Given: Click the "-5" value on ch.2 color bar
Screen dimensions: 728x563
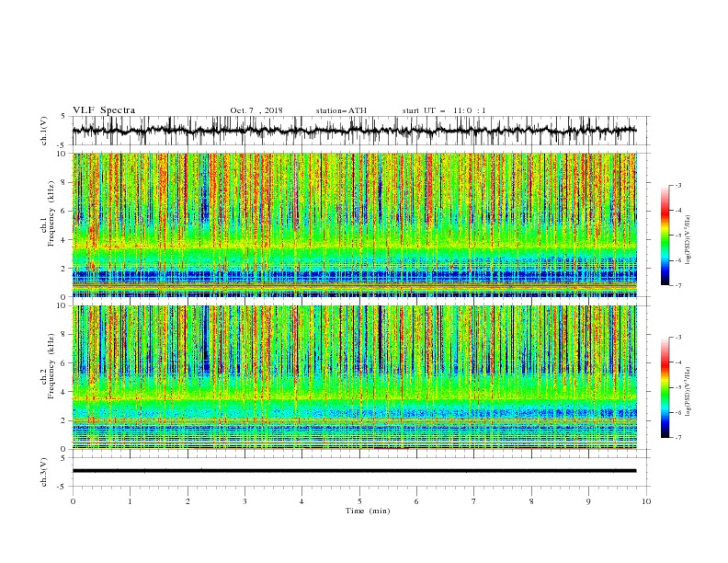Looking at the screenshot, I should (x=678, y=387).
